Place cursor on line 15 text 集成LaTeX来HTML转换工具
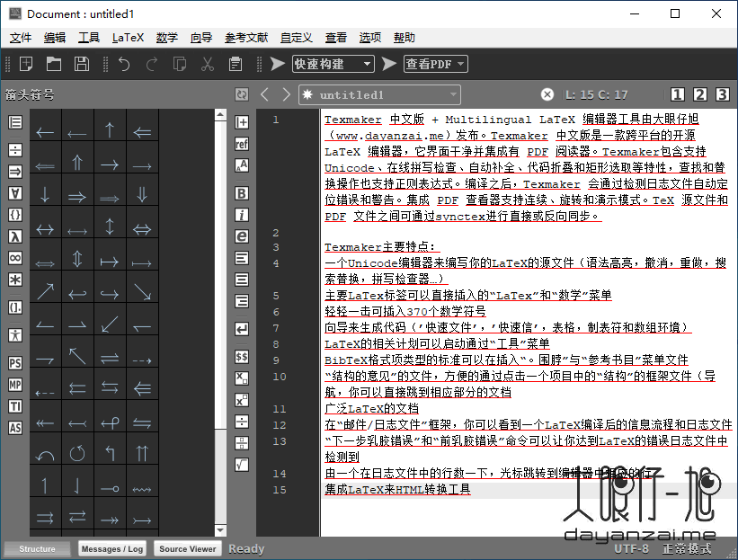The height and width of the screenshot is (560, 738). click(x=397, y=489)
